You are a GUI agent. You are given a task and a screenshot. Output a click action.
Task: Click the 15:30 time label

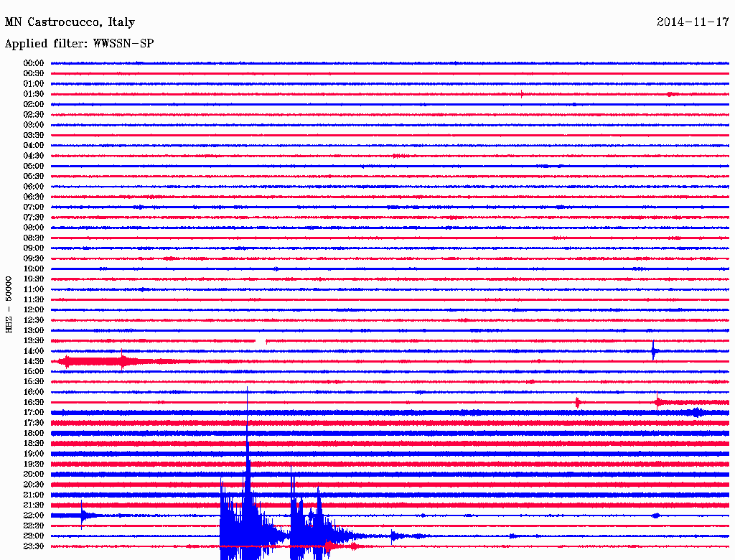[x=34, y=382]
